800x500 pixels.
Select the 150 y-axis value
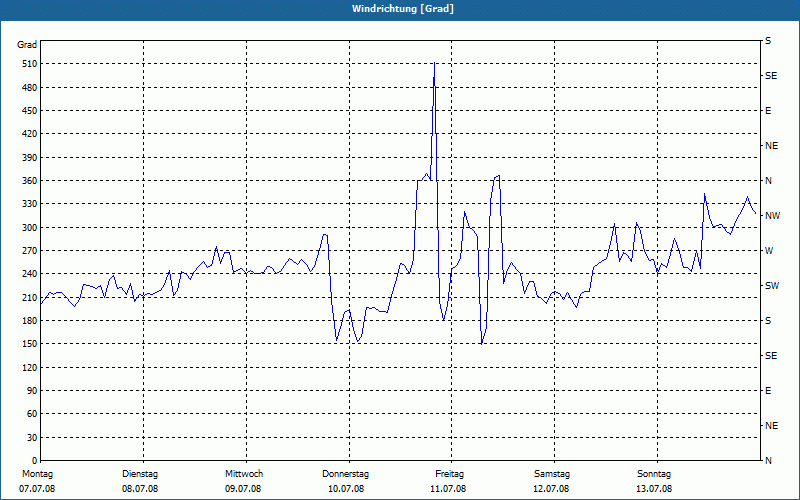click(30, 344)
